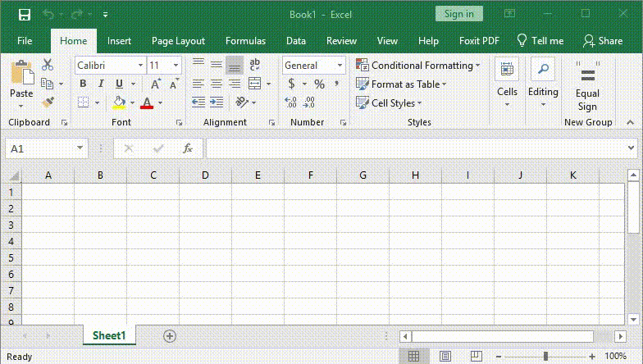Click the zoom slider handle
643x364 pixels.
click(x=546, y=356)
